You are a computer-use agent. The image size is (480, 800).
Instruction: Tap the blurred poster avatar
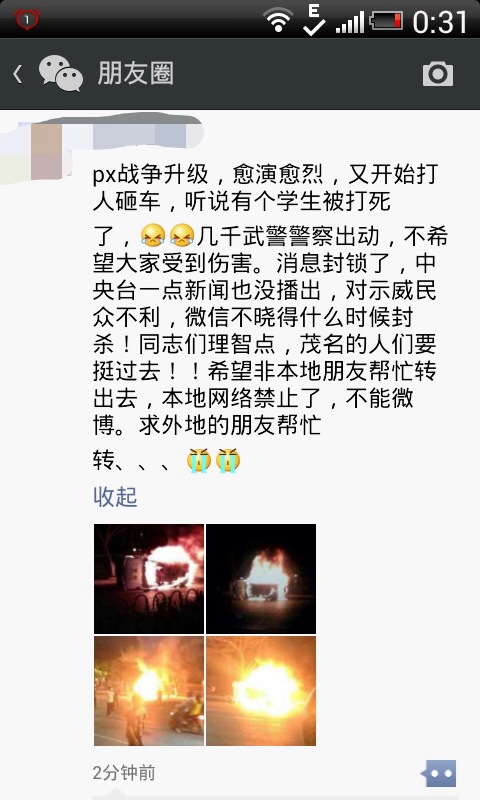click(x=46, y=152)
